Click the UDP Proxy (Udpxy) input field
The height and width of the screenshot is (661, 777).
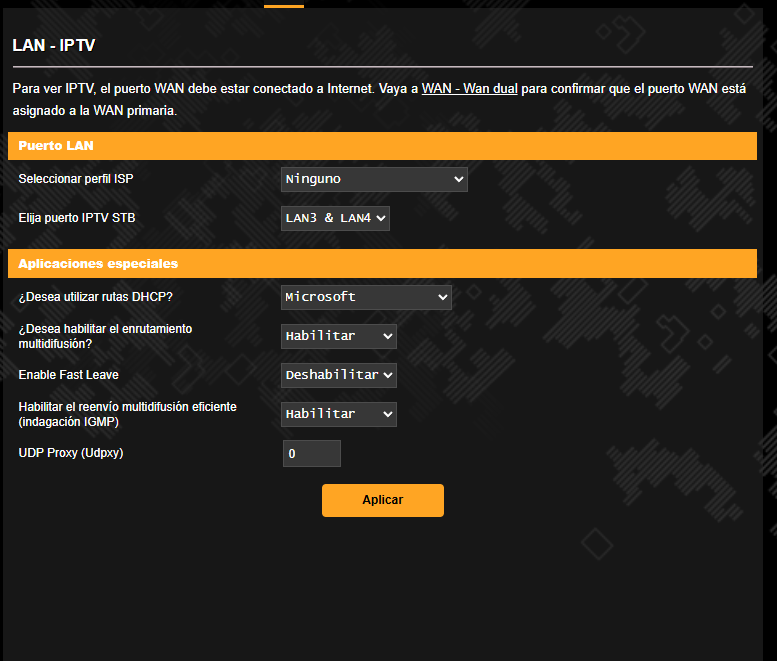[312, 453]
